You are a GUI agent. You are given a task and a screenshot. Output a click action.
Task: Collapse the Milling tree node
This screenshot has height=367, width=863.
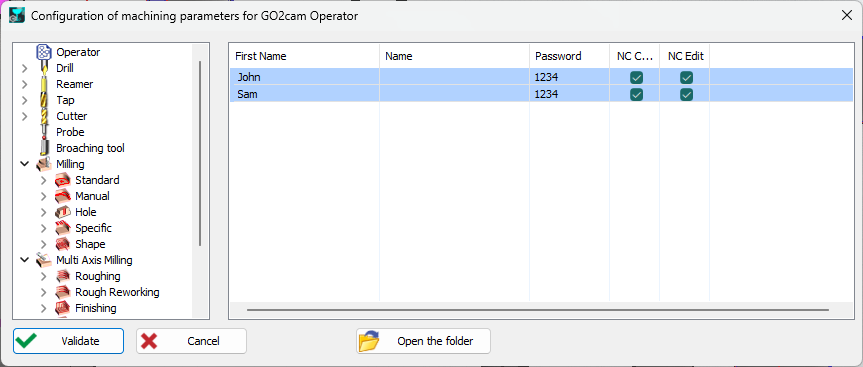click(24, 164)
